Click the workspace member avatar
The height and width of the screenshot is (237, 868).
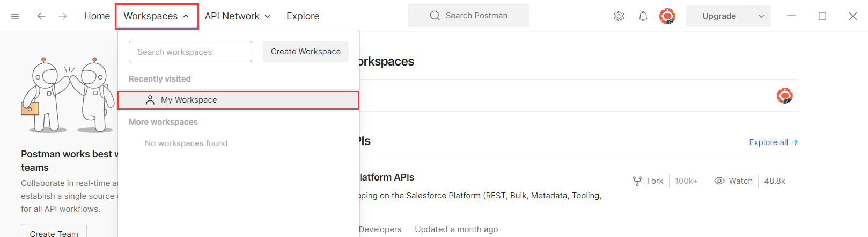[784, 96]
